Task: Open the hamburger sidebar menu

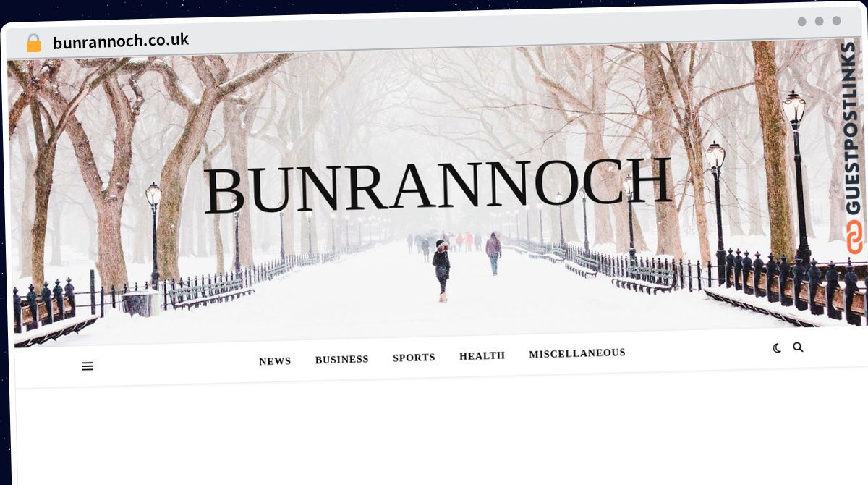Action: click(x=88, y=366)
